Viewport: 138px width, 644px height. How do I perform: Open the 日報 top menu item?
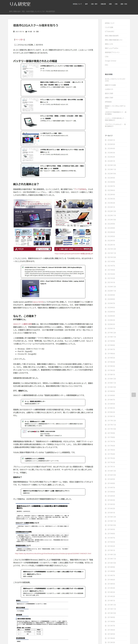coord(116,4)
